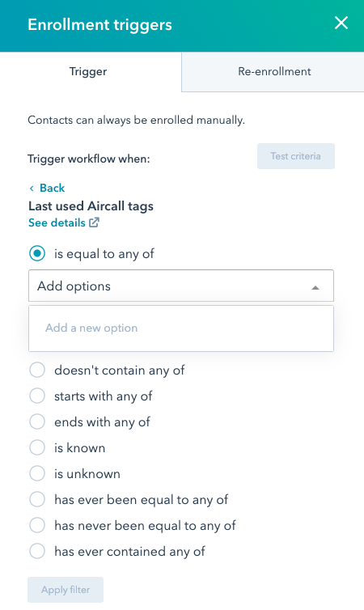Click the Test criteria button
Screen dimensions: 364x610
coord(295,156)
